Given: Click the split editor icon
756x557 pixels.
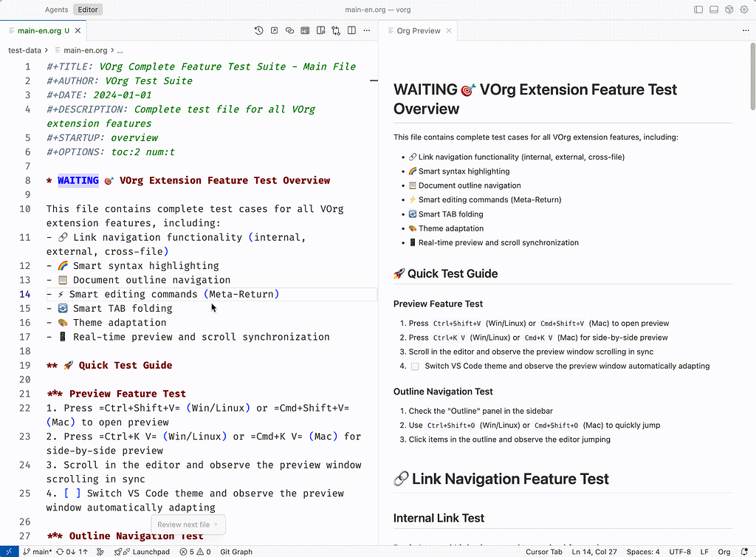Looking at the screenshot, I should 351,30.
